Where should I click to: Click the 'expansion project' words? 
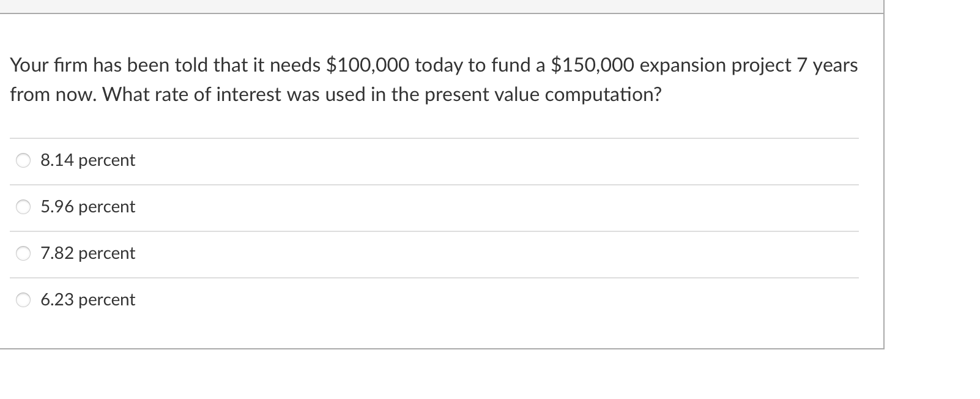click(716, 65)
